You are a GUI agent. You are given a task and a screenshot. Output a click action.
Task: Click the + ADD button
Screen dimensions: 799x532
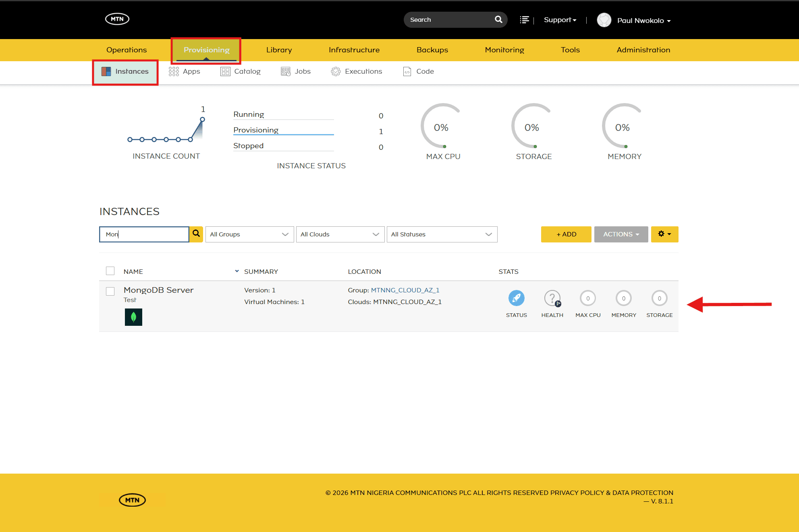[566, 234]
